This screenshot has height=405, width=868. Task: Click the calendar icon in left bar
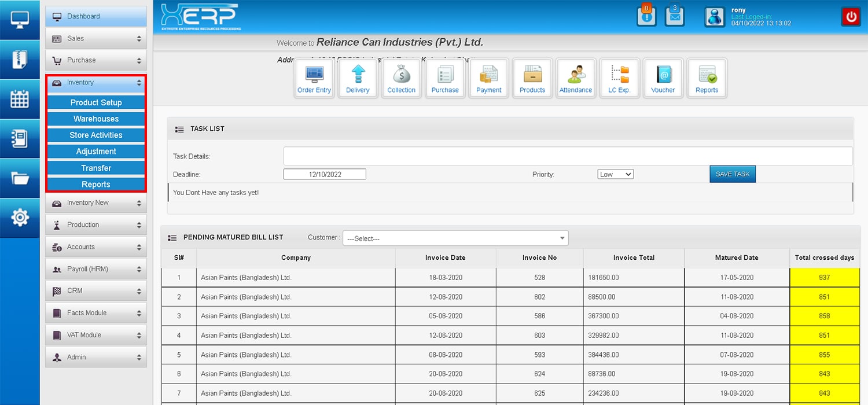20,99
